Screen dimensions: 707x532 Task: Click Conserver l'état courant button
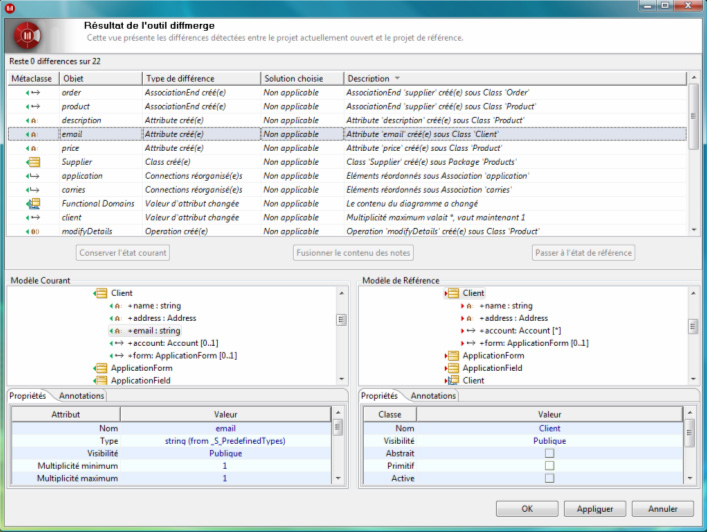(x=123, y=253)
